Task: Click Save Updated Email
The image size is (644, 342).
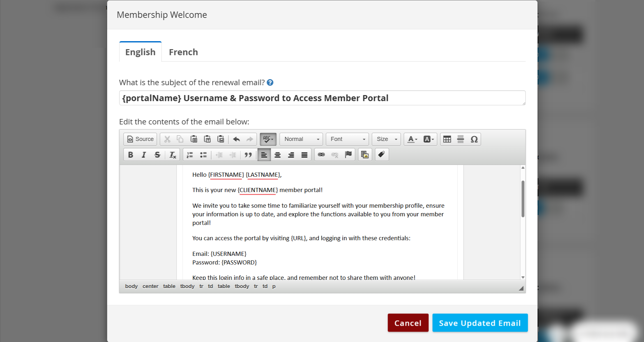Action: coord(480,323)
